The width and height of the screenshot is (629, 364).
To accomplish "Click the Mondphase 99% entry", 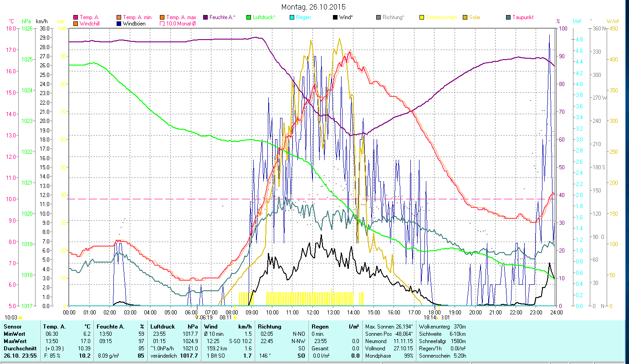I will click(389, 355).
